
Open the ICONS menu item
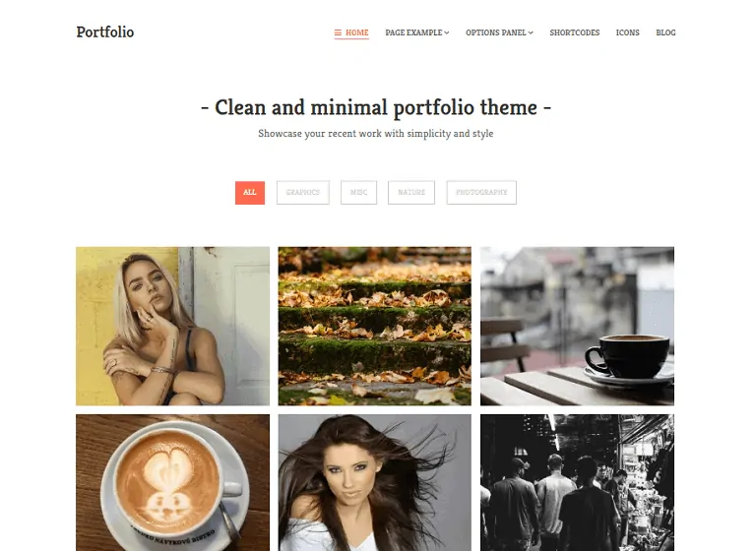pos(628,32)
